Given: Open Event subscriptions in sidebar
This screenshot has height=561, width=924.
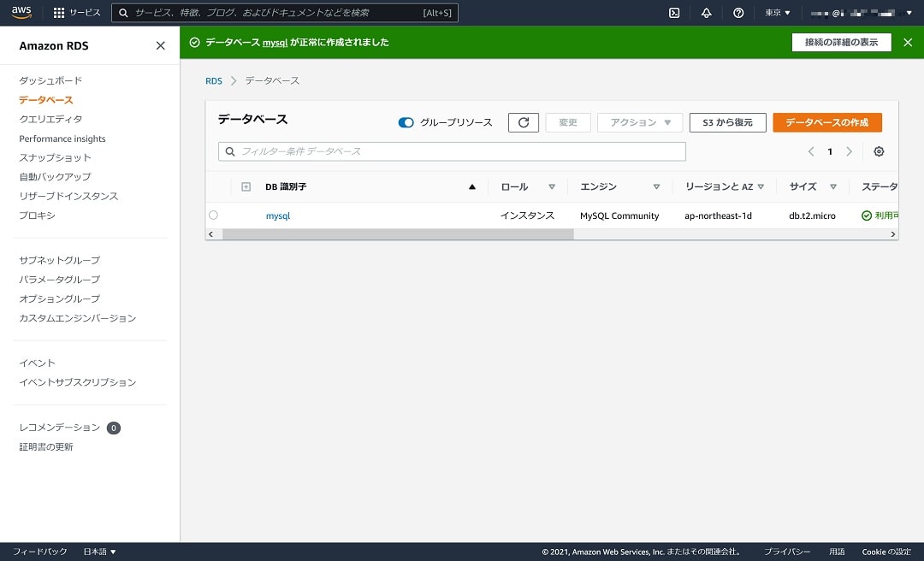Looking at the screenshot, I should (78, 382).
